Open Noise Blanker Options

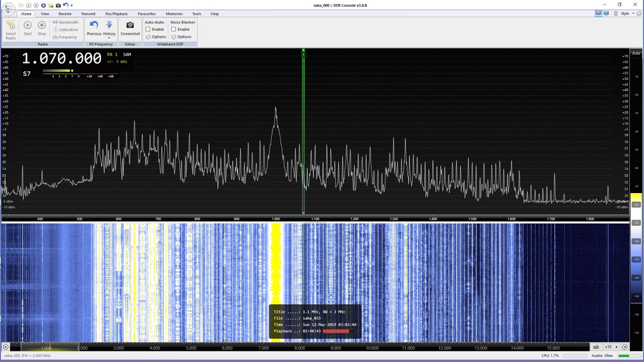pos(181,37)
